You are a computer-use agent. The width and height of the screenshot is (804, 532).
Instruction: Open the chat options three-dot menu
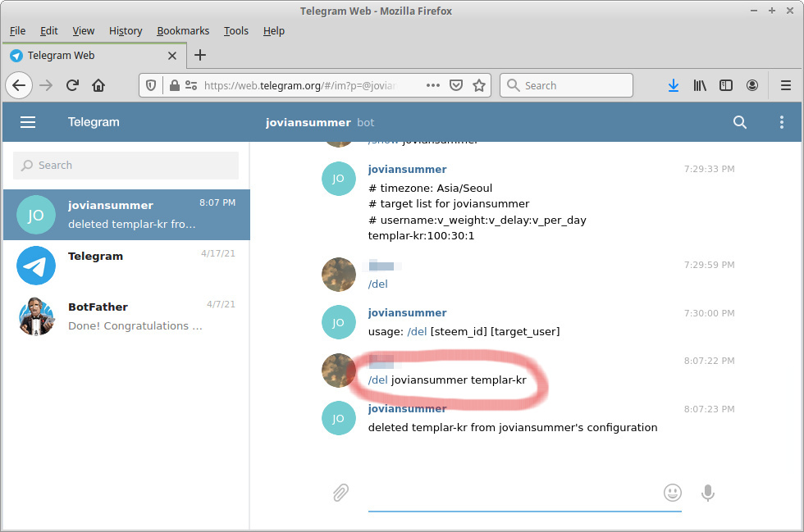781,122
